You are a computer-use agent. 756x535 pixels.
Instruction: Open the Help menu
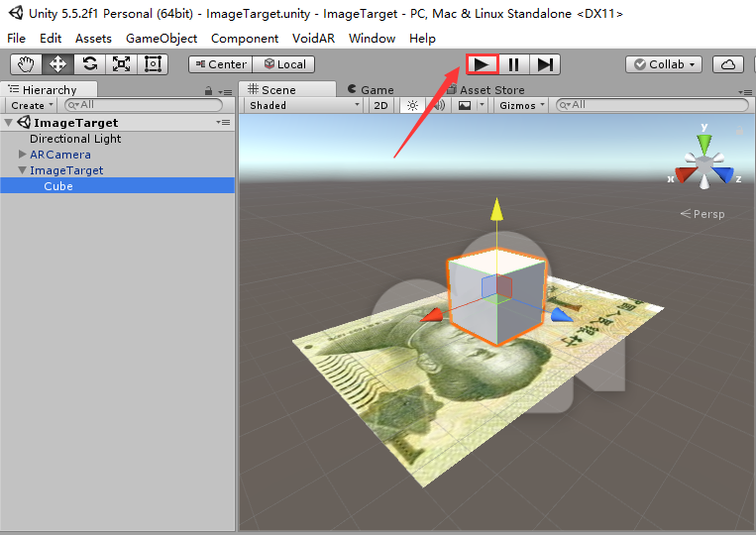point(422,38)
